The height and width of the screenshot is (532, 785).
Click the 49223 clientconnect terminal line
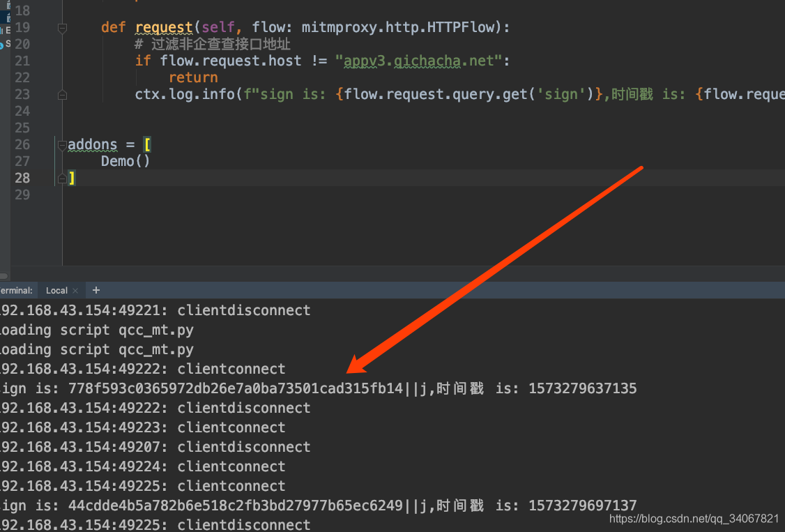tap(143, 427)
